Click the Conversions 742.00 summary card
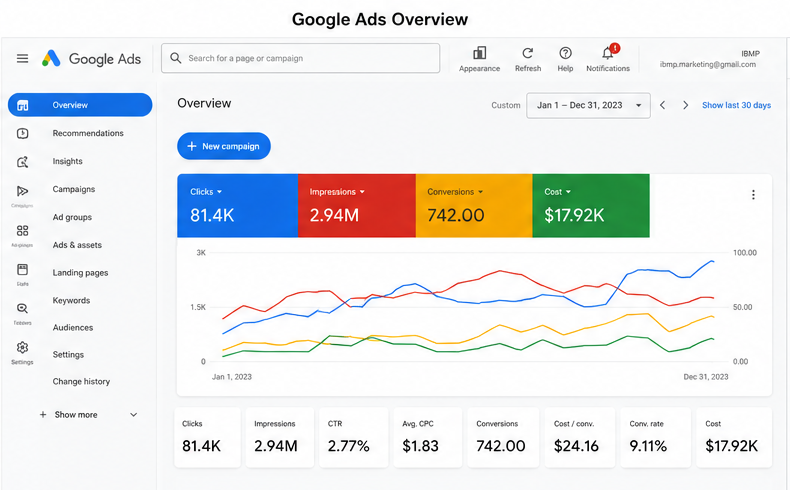Viewport: 790px width, 490px height. [503, 437]
